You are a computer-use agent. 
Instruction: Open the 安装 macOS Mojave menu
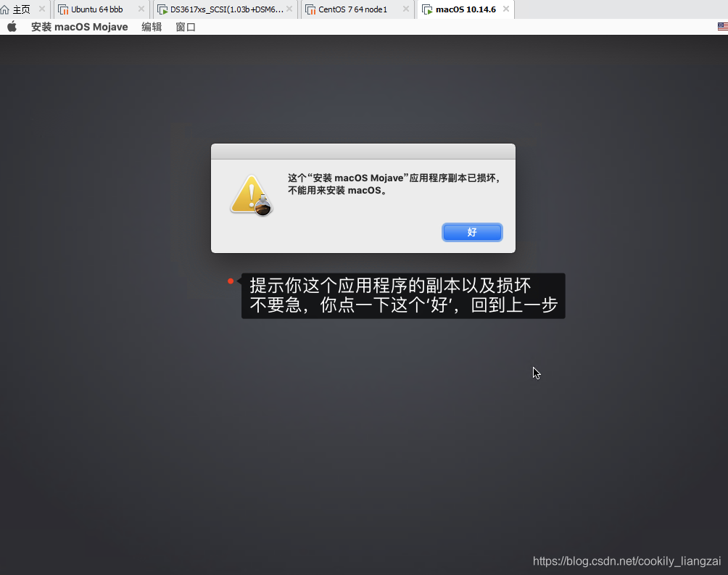click(79, 27)
